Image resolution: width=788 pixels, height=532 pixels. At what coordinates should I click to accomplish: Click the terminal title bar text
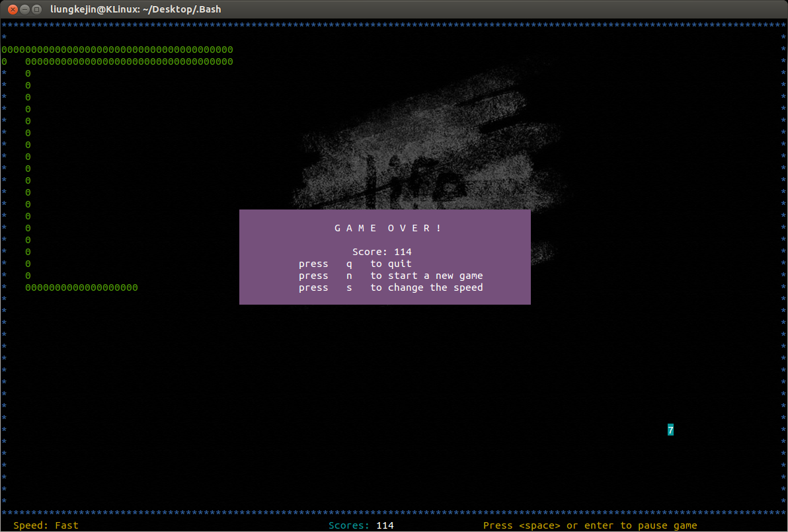pyautogui.click(x=136, y=9)
